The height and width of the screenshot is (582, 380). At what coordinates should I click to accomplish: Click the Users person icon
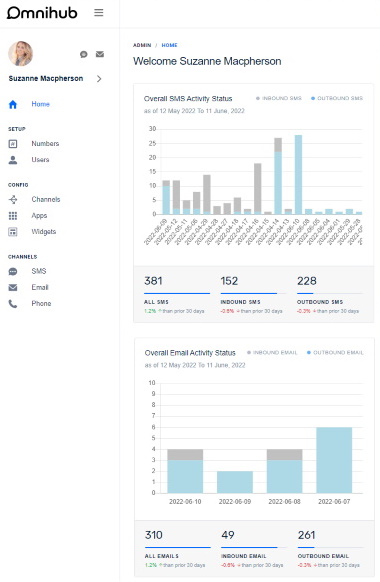point(13,160)
